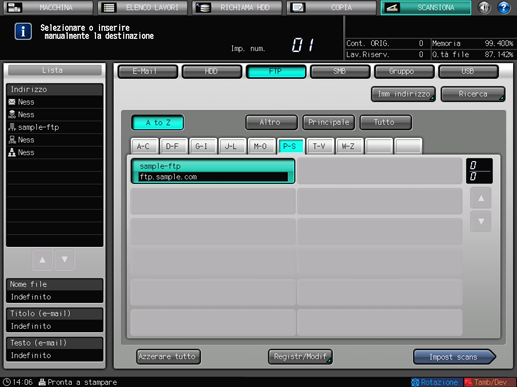Click the selection counter 0/0 display

pyautogui.click(x=479, y=171)
